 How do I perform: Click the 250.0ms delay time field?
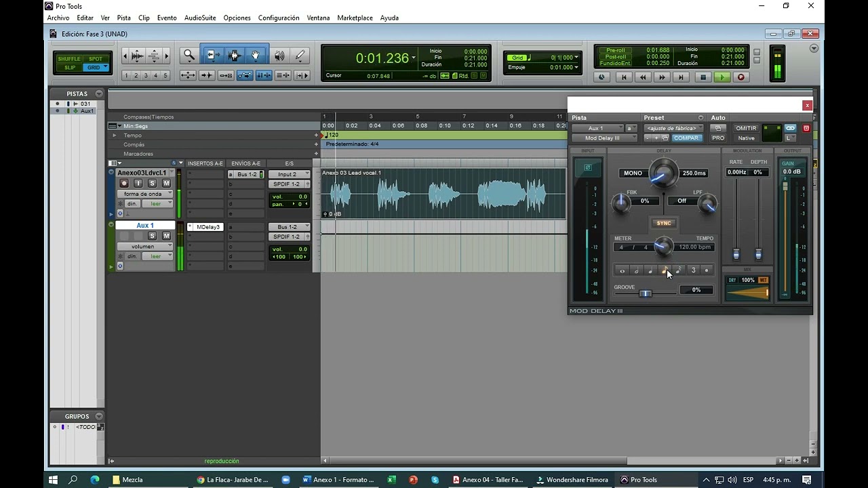694,174
